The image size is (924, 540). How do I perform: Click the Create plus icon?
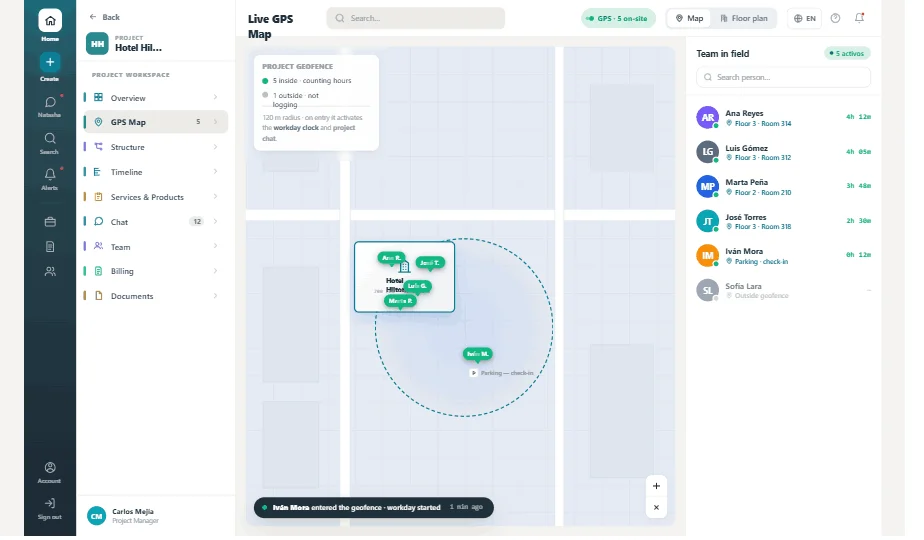[50, 62]
